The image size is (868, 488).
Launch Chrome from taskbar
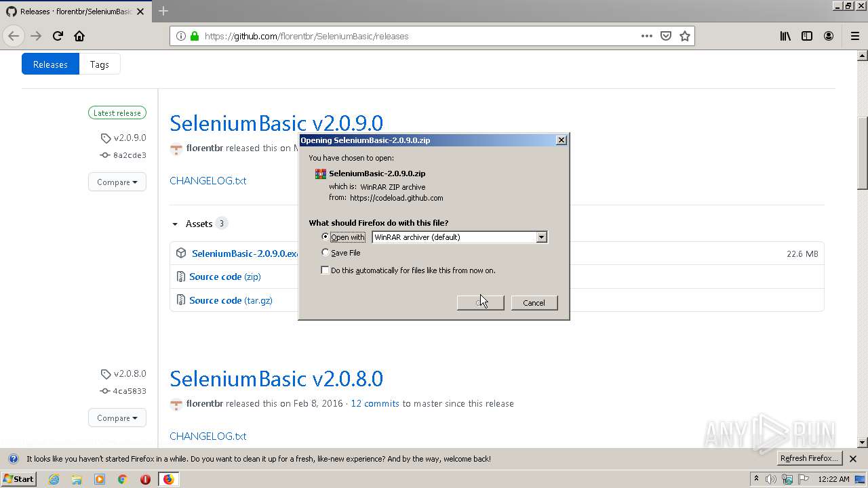point(123,479)
